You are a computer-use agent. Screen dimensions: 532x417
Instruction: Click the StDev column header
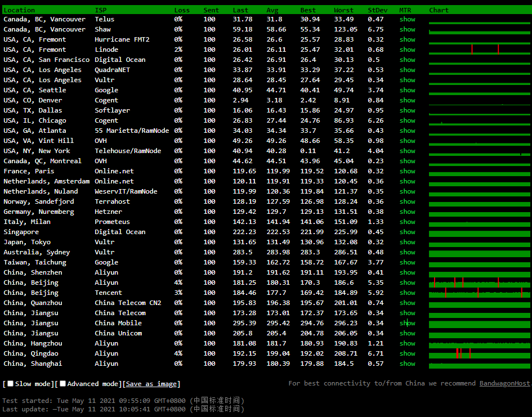(x=378, y=10)
